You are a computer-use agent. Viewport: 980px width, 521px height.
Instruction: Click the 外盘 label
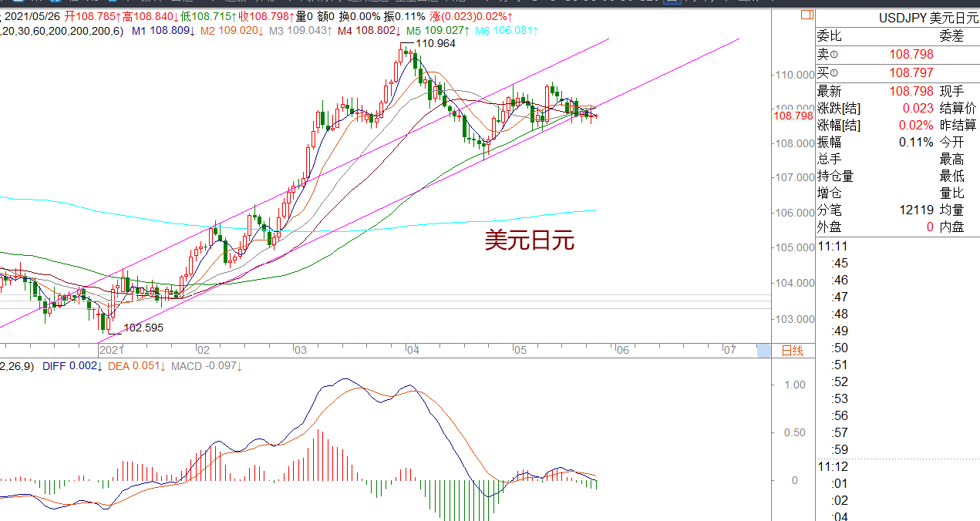(x=830, y=227)
